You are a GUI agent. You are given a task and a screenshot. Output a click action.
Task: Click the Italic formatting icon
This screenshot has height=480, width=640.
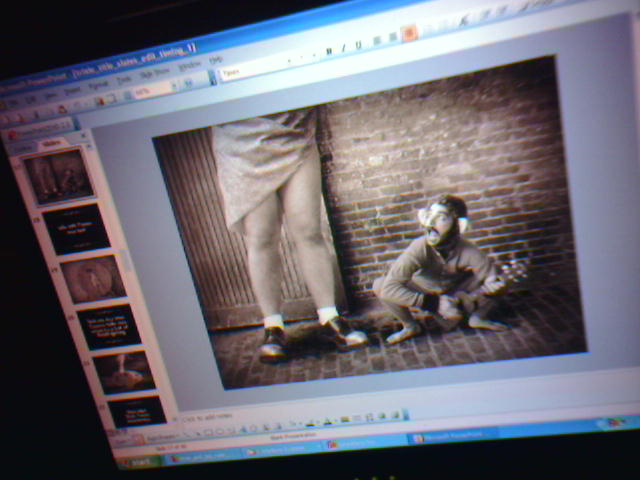(343, 47)
